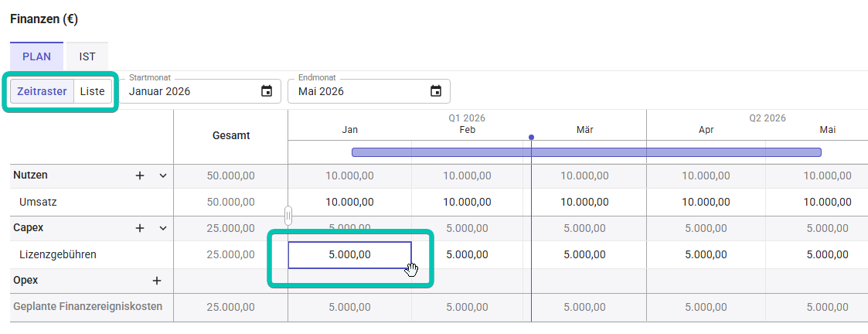Add a new row under Opex
The image size is (868, 334).
[x=157, y=281]
